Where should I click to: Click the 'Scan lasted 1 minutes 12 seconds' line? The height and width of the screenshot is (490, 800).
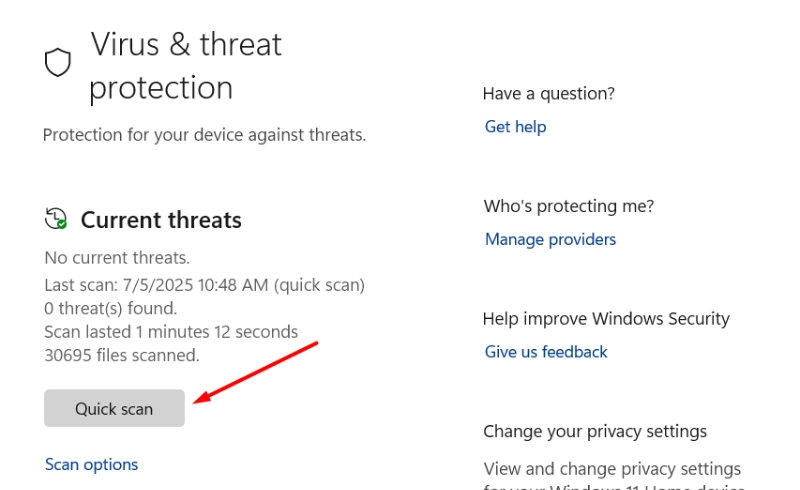pos(171,332)
